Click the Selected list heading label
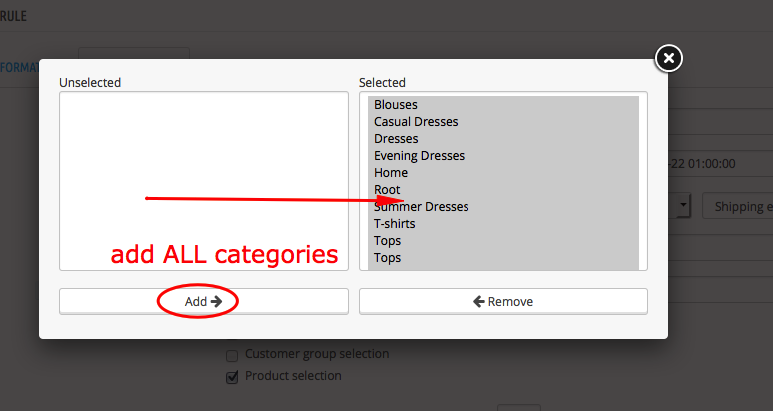Viewport: 773px width, 411px height. point(382,82)
